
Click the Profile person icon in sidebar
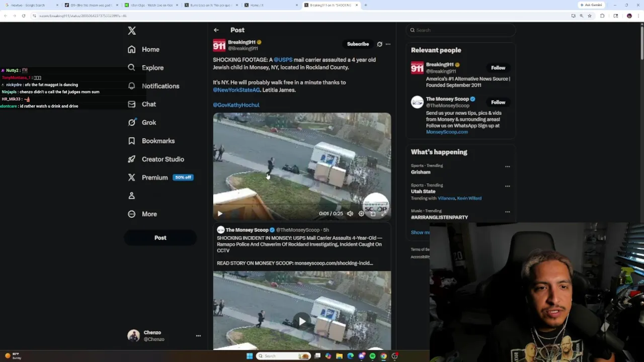click(132, 196)
